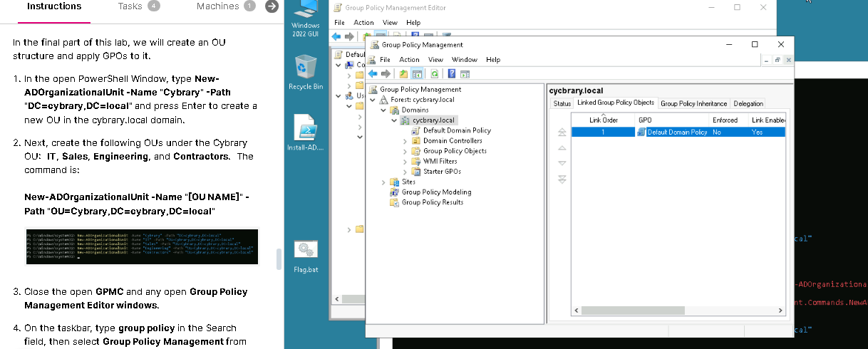Move link up one position arrow

click(562, 148)
